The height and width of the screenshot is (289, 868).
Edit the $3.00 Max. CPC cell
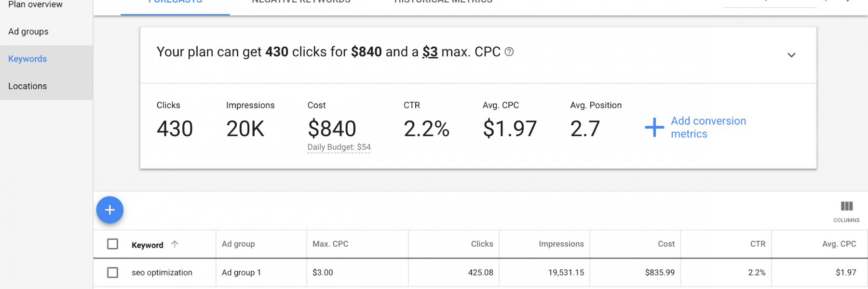(x=357, y=273)
